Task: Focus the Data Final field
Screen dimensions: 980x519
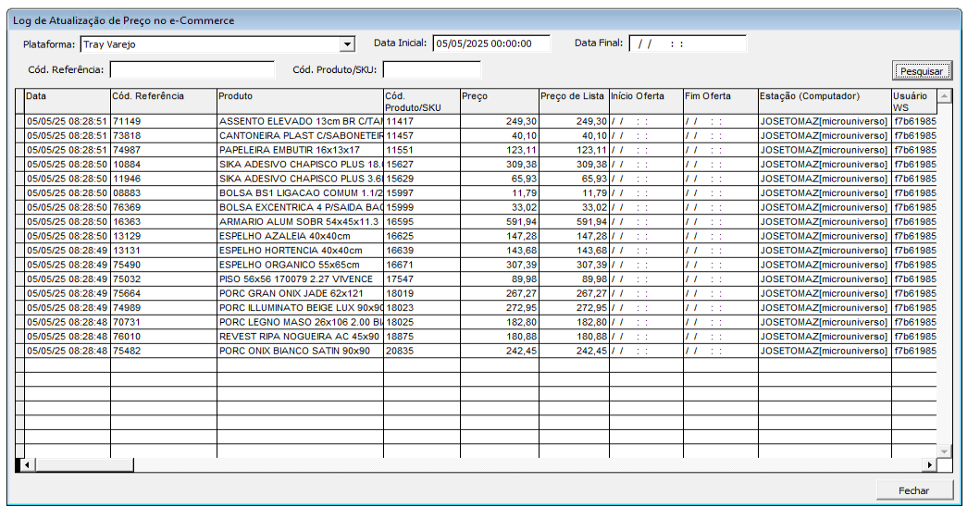Action: [688, 43]
